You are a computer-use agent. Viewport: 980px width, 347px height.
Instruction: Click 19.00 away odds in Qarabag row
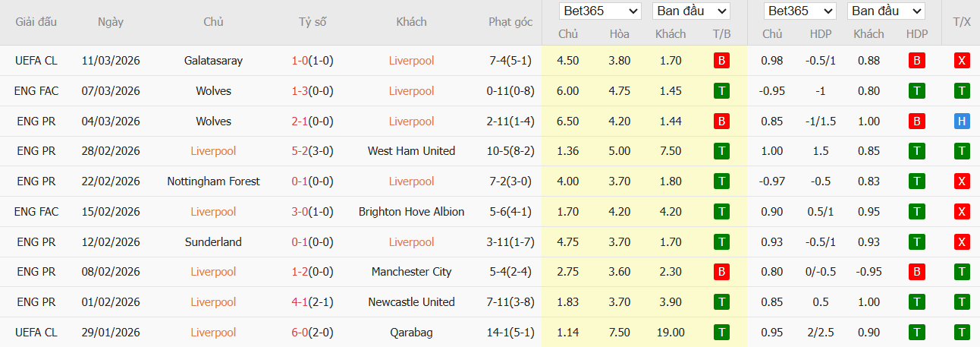pos(671,332)
